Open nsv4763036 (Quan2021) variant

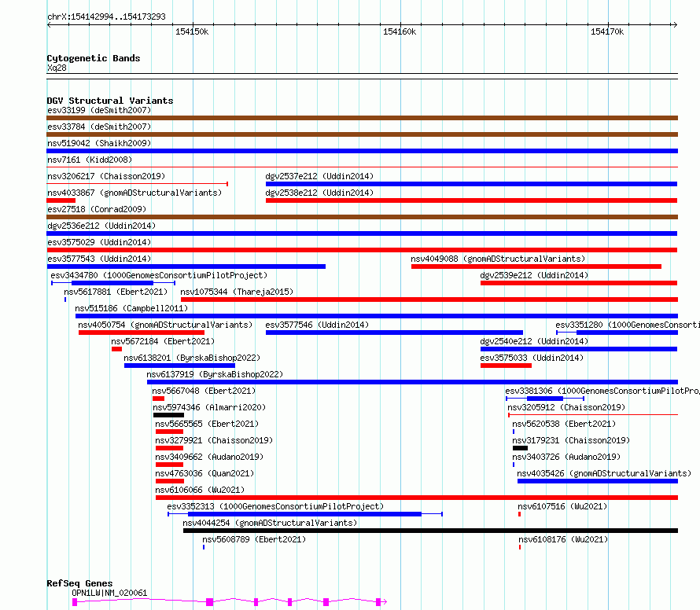pyautogui.click(x=205, y=473)
